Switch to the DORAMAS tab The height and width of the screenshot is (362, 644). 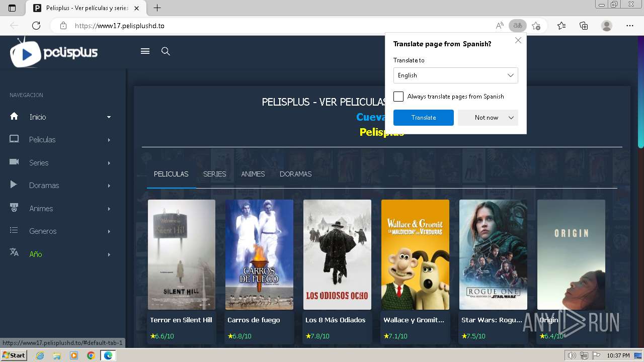click(296, 174)
